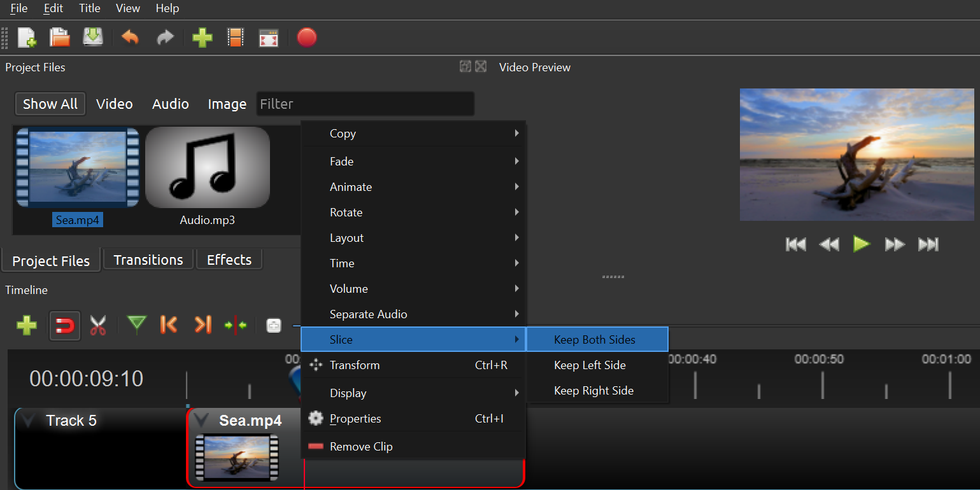Click the red Export Video button
980x490 pixels.
[306, 38]
